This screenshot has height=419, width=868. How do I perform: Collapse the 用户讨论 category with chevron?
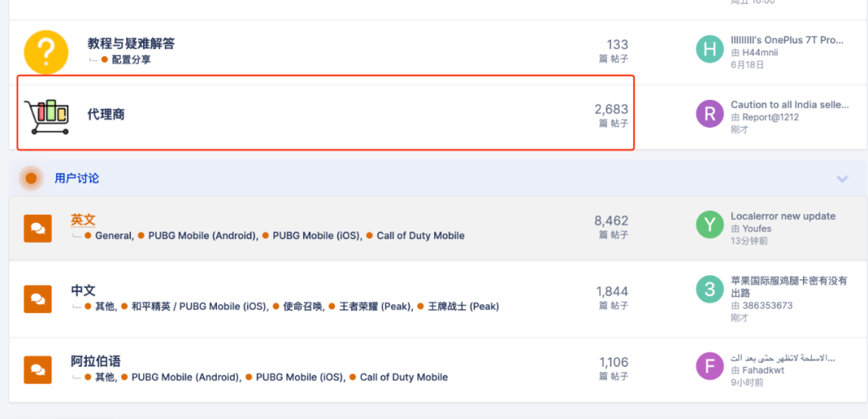842,179
